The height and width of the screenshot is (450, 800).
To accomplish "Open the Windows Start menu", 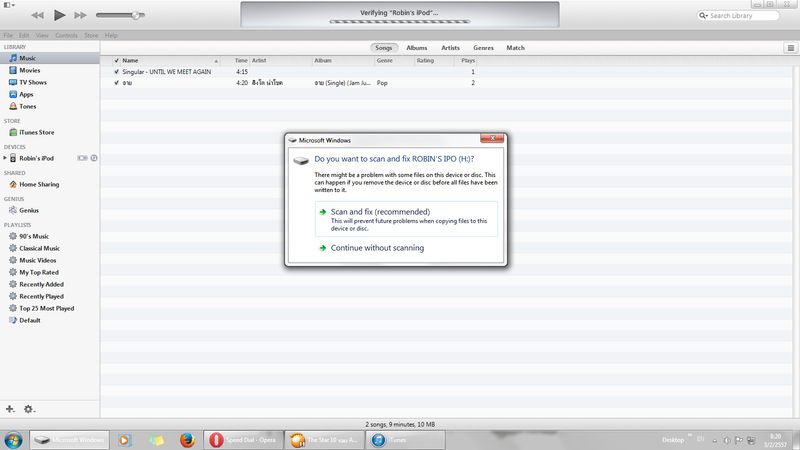I will tap(13, 440).
